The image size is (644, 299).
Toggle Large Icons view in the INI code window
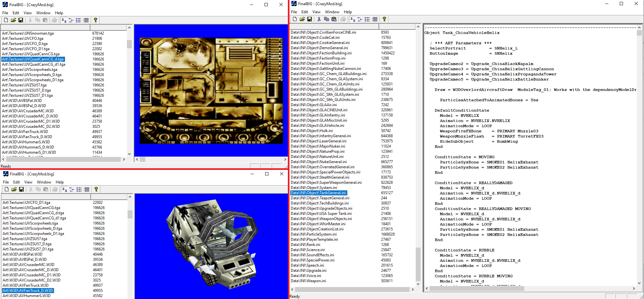pos(353,19)
